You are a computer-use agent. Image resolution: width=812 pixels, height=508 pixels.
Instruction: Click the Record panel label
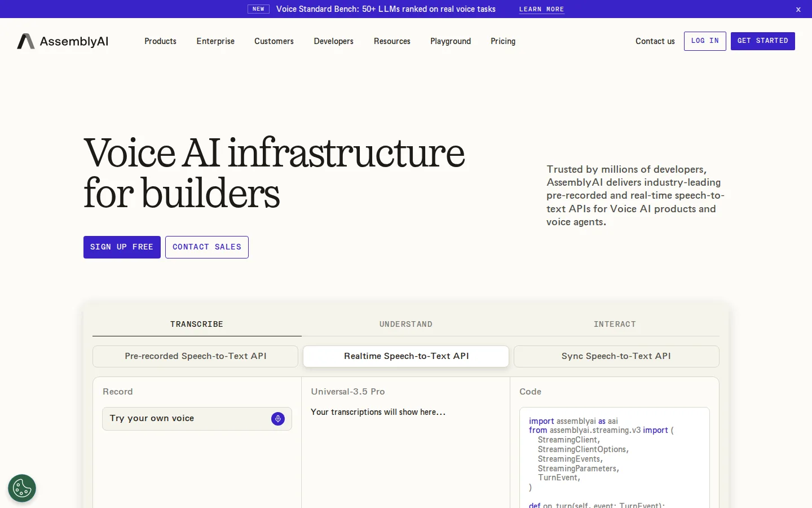pyautogui.click(x=118, y=392)
